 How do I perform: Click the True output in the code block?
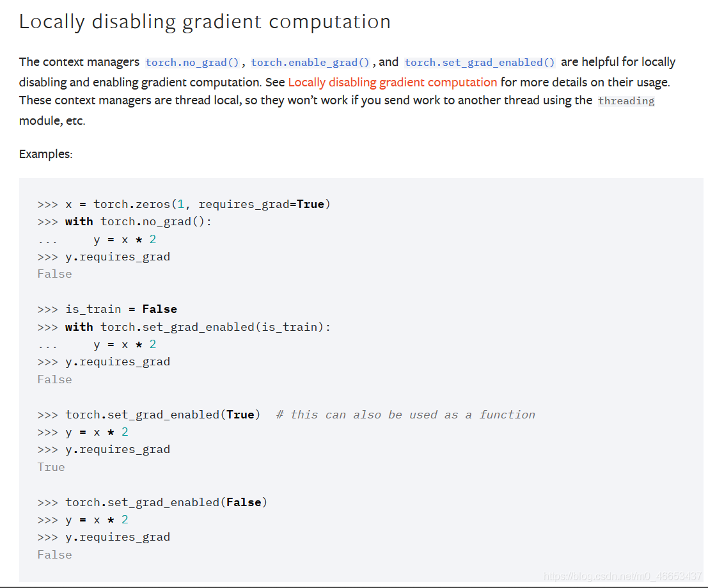pos(51,467)
